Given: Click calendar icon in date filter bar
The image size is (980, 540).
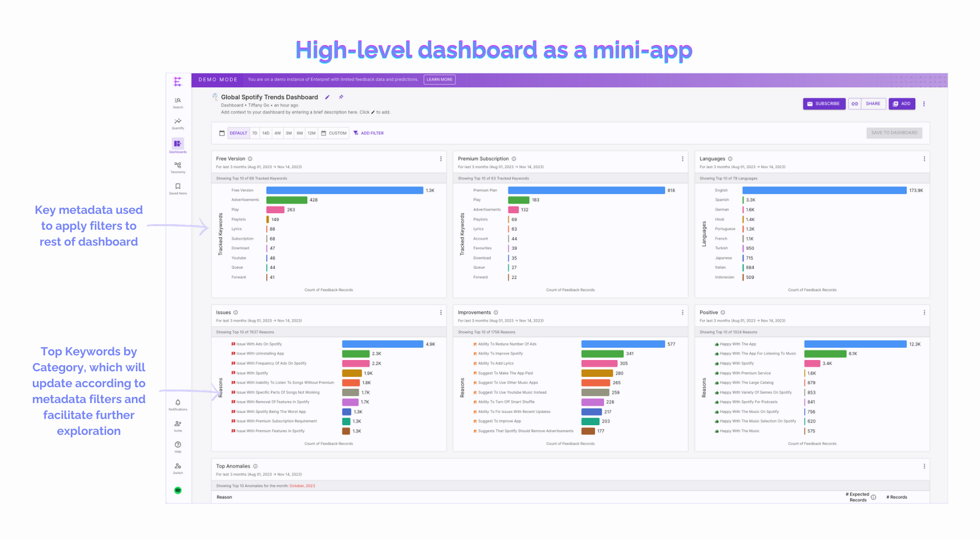Looking at the screenshot, I should click(222, 133).
